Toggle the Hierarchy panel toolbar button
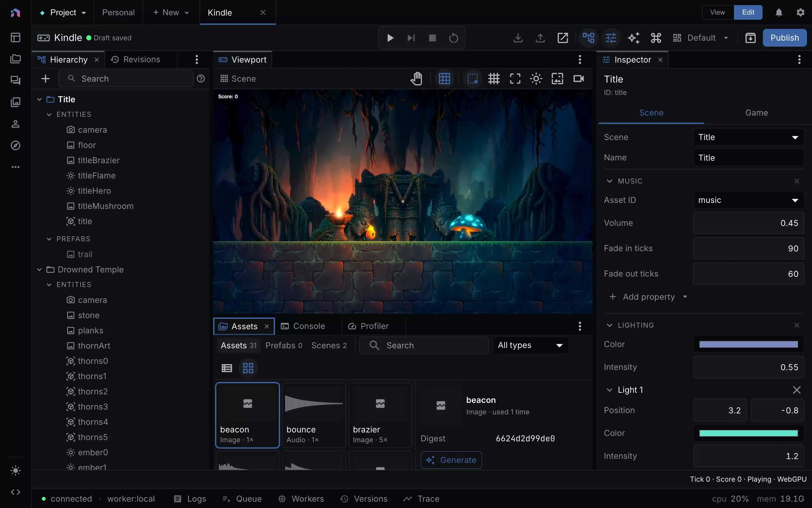 [x=588, y=38]
